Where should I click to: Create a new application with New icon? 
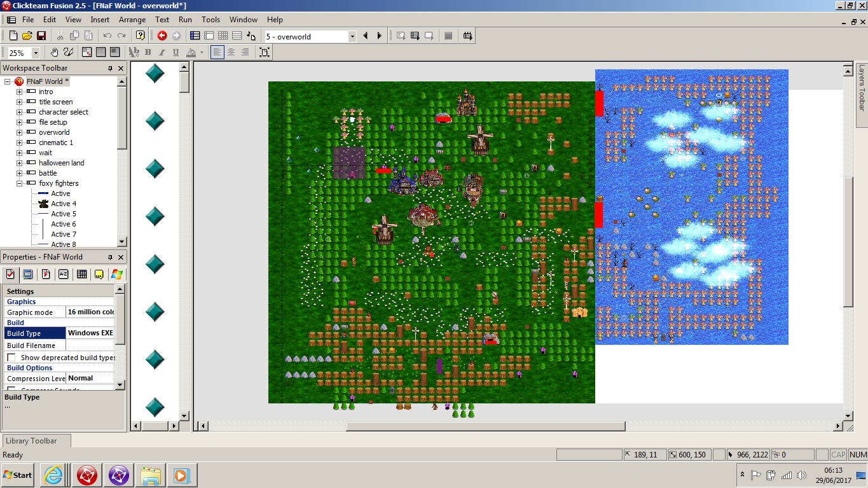13,36
